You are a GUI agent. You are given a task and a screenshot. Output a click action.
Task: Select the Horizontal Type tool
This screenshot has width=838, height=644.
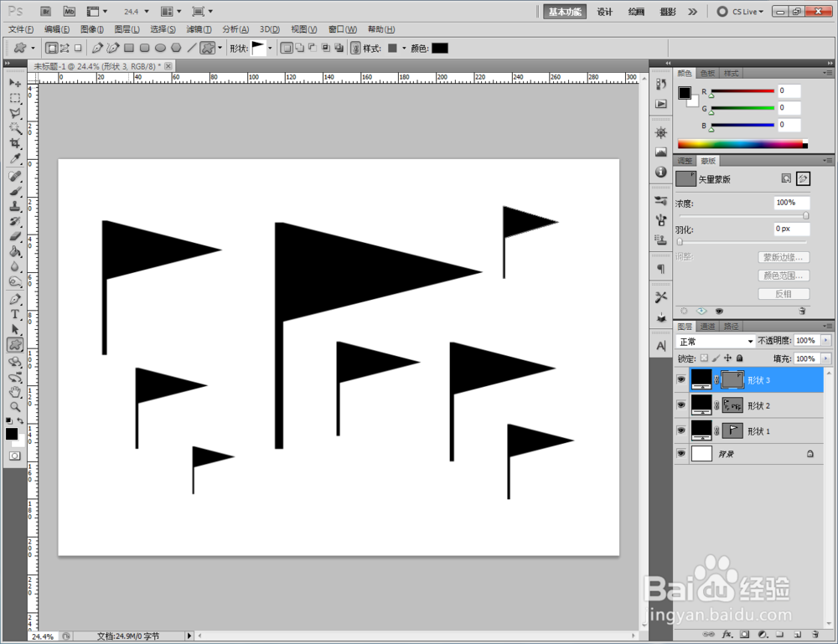(x=15, y=314)
